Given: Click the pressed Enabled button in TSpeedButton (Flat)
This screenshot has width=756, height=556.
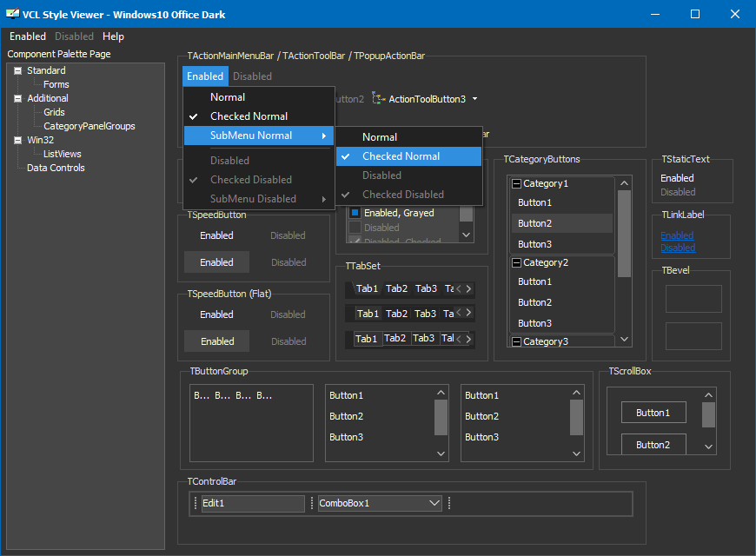Looking at the screenshot, I should [217, 341].
